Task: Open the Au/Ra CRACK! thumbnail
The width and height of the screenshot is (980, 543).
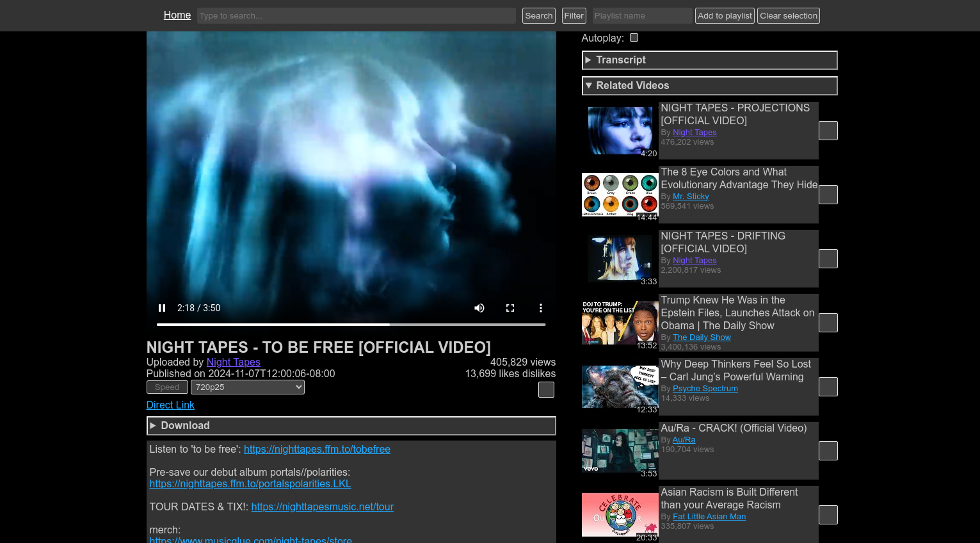Action: pos(620,451)
